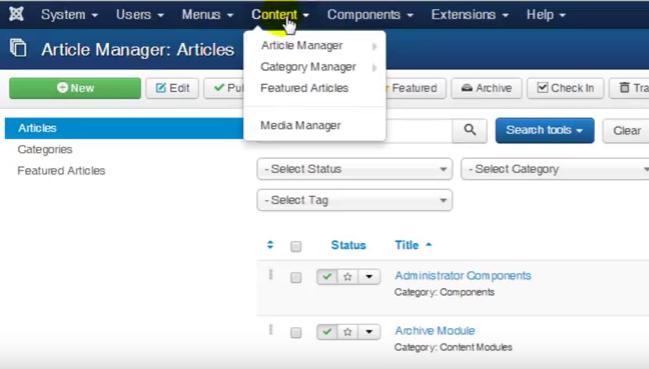This screenshot has width=649, height=369.
Task: Toggle published checkmark for Administrator Components
Action: (327, 277)
